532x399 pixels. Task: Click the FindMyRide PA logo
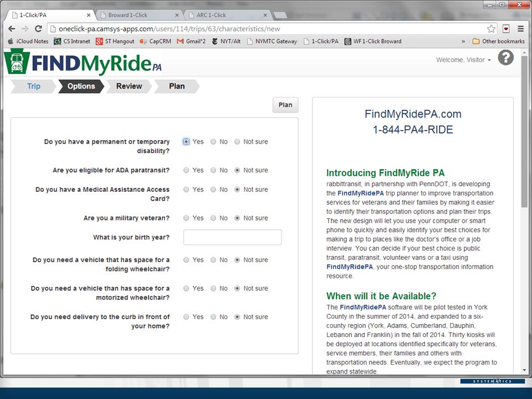(x=83, y=62)
